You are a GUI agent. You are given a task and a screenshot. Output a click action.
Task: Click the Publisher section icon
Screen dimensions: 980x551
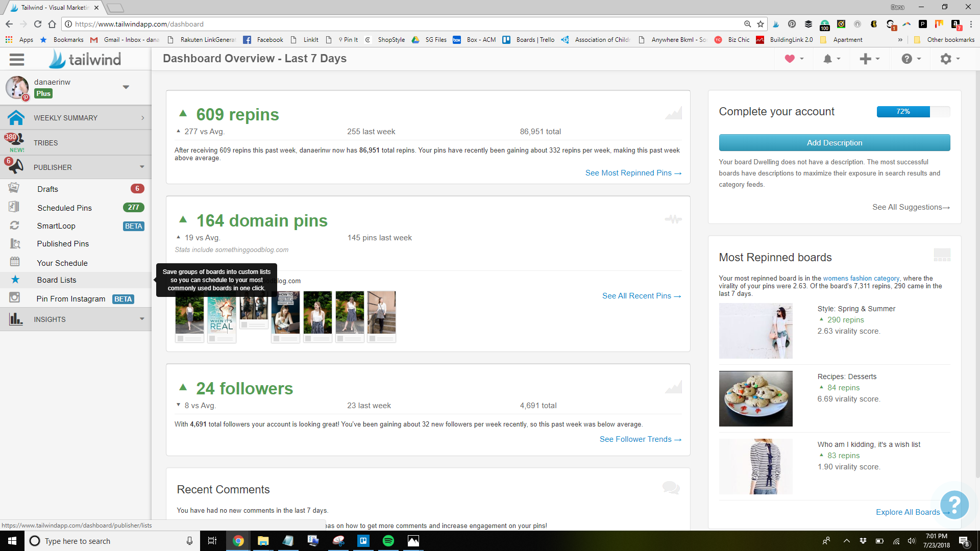(x=17, y=167)
